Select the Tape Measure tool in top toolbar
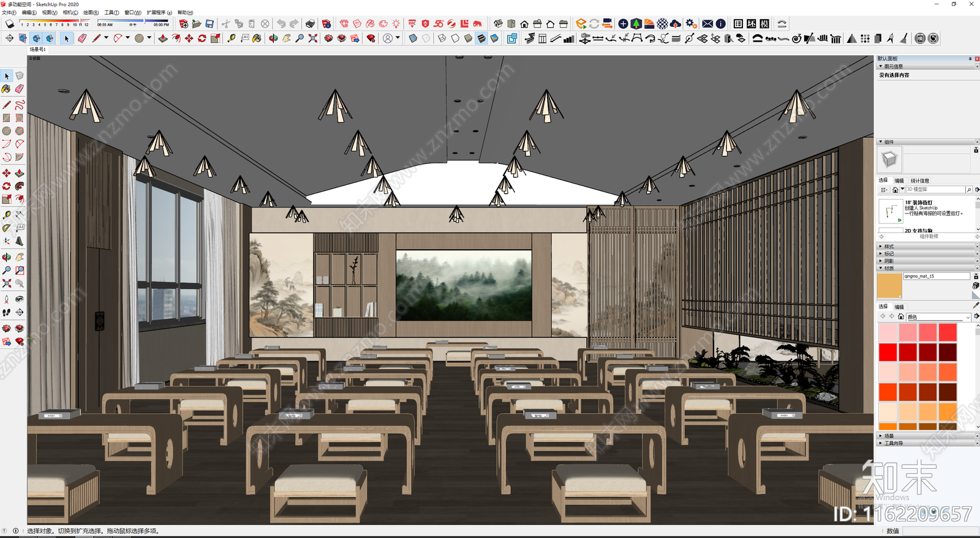Viewport: 980px width, 538px height. click(x=231, y=39)
